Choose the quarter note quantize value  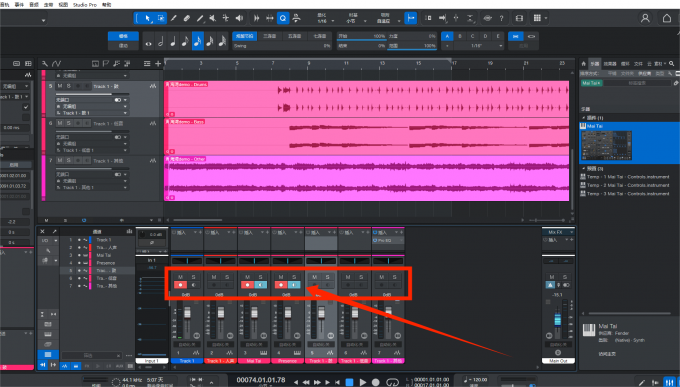coord(173,42)
